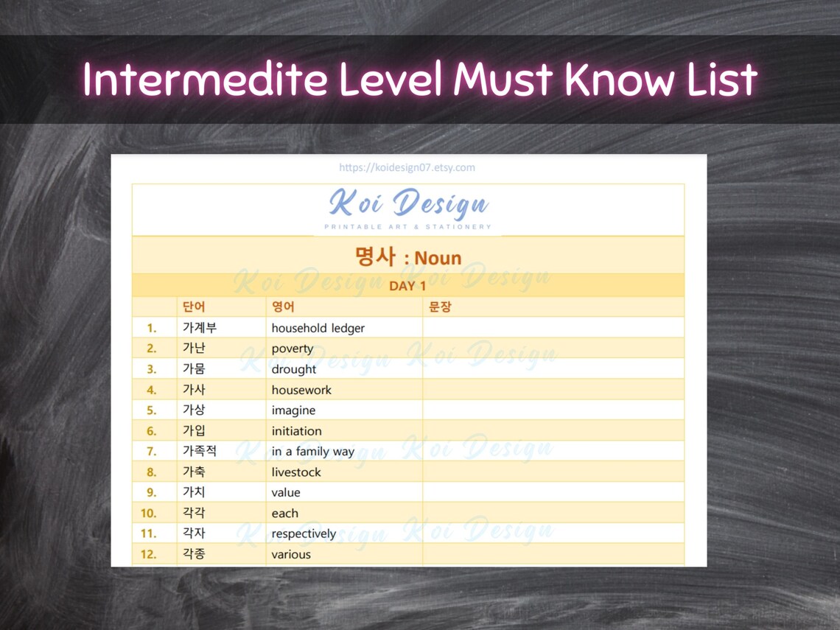Select livestock next to 가축
840x630 pixels.
pos(296,472)
